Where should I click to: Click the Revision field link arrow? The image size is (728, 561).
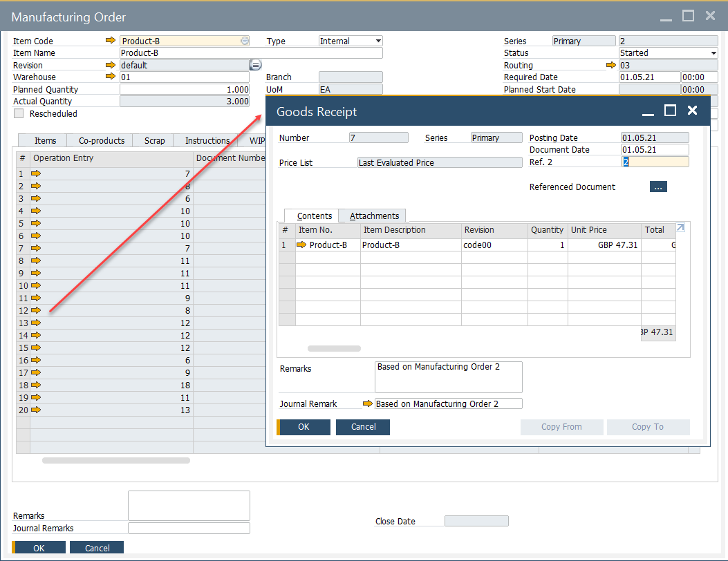tap(111, 65)
